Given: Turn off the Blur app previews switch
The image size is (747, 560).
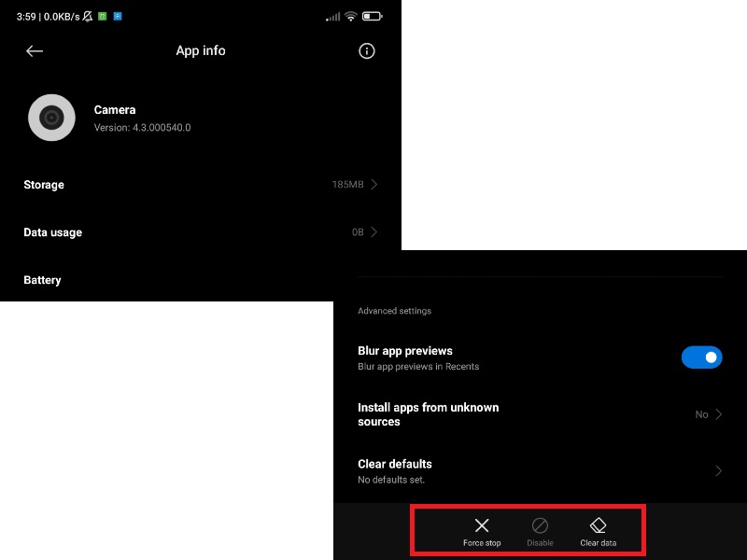Looking at the screenshot, I should (702, 357).
